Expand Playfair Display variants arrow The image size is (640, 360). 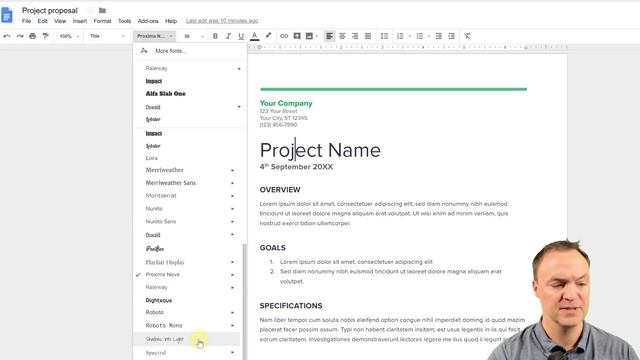tap(233, 262)
